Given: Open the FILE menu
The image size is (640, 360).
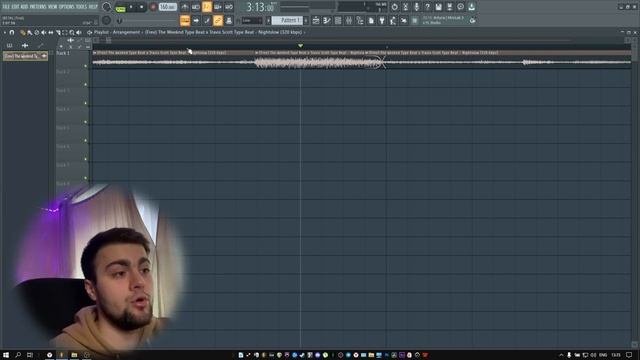Looking at the screenshot, I should (x=6, y=7).
